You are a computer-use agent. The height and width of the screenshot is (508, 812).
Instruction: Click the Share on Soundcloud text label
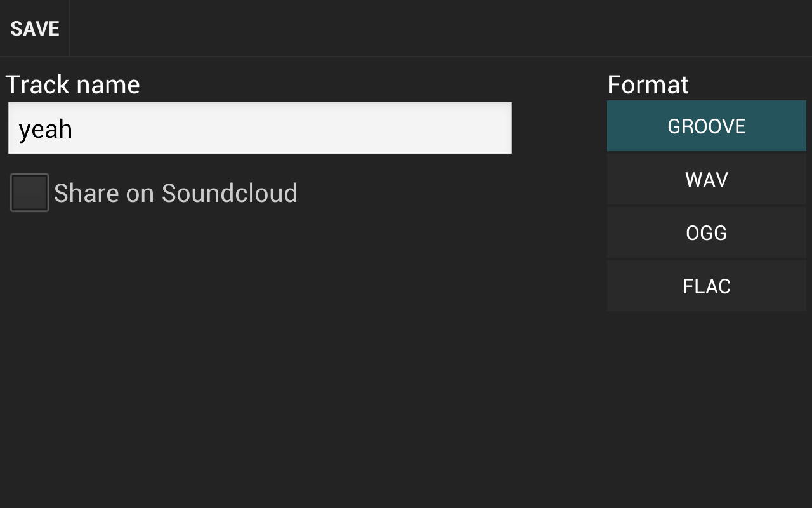tap(176, 192)
